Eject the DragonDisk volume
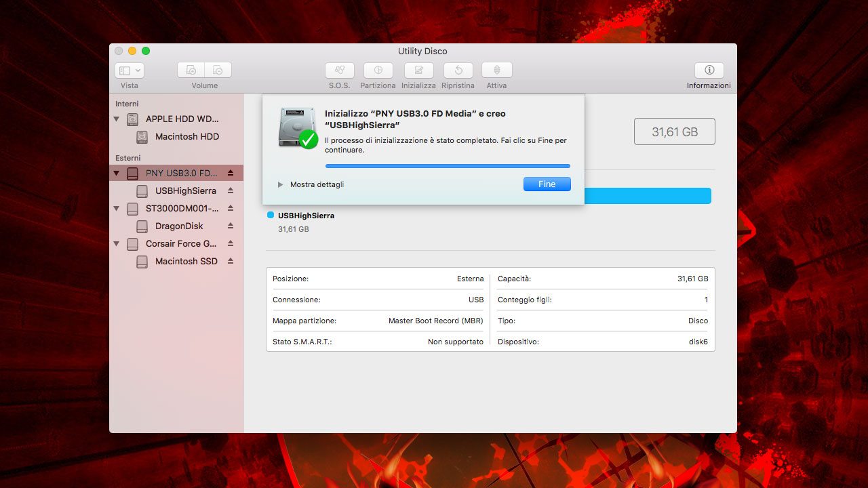This screenshot has height=488, width=868. 231,226
